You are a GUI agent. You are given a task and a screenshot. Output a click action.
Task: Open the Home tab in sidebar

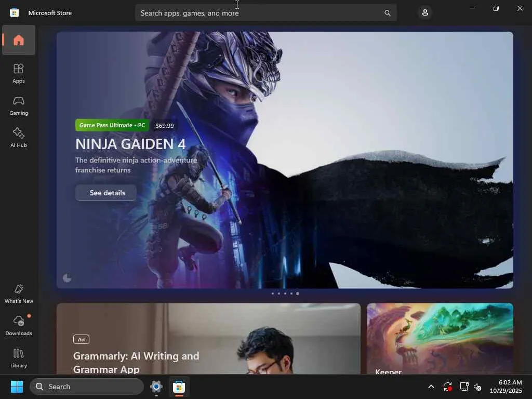tap(19, 40)
